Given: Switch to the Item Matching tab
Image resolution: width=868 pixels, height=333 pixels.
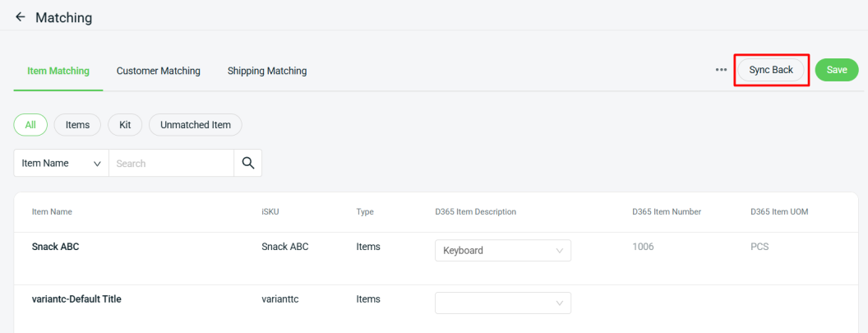Looking at the screenshot, I should pyautogui.click(x=58, y=71).
